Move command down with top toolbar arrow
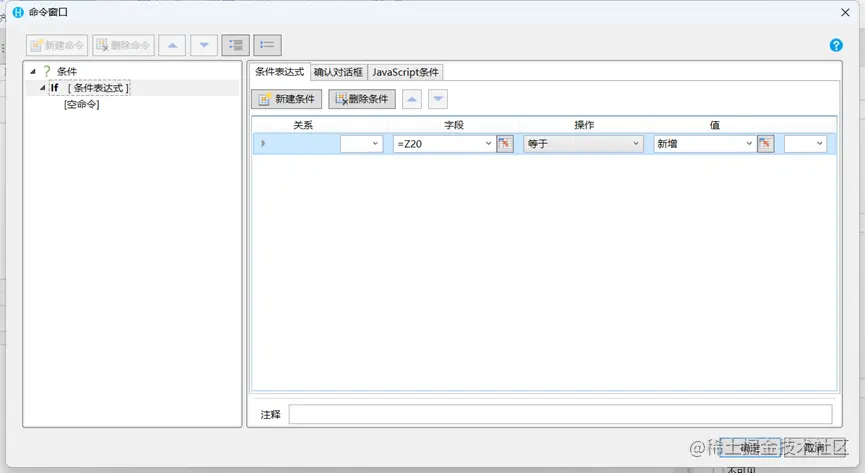This screenshot has width=865, height=473. 204,45
